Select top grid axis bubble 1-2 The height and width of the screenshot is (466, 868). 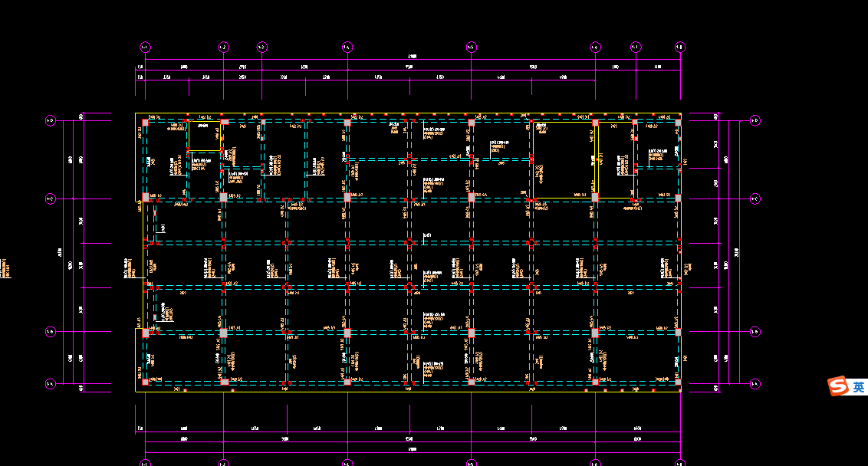(x=223, y=47)
